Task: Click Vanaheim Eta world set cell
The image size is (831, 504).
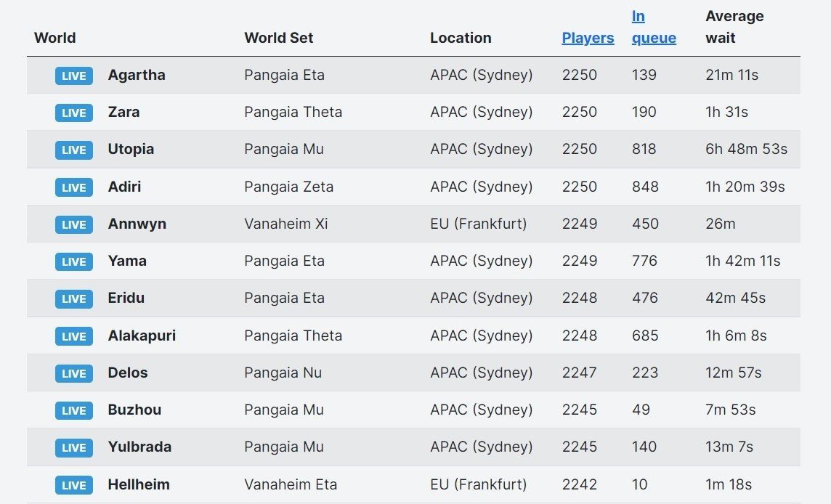Action: pyautogui.click(x=291, y=484)
